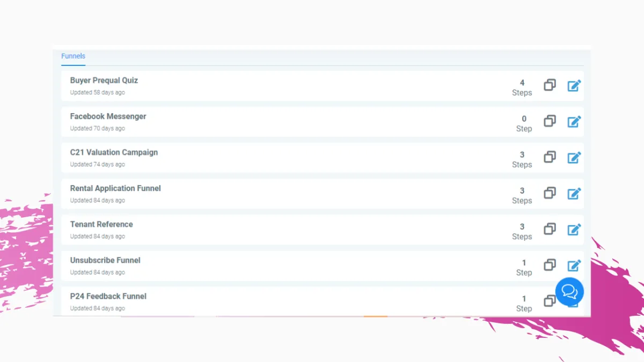Duplicate the Tenant Reference funnel

click(550, 229)
